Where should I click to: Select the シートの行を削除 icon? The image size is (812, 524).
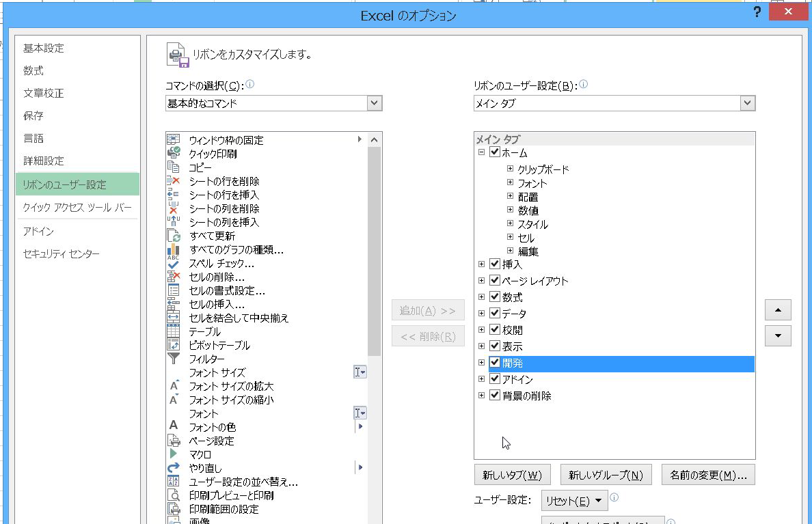click(x=173, y=180)
